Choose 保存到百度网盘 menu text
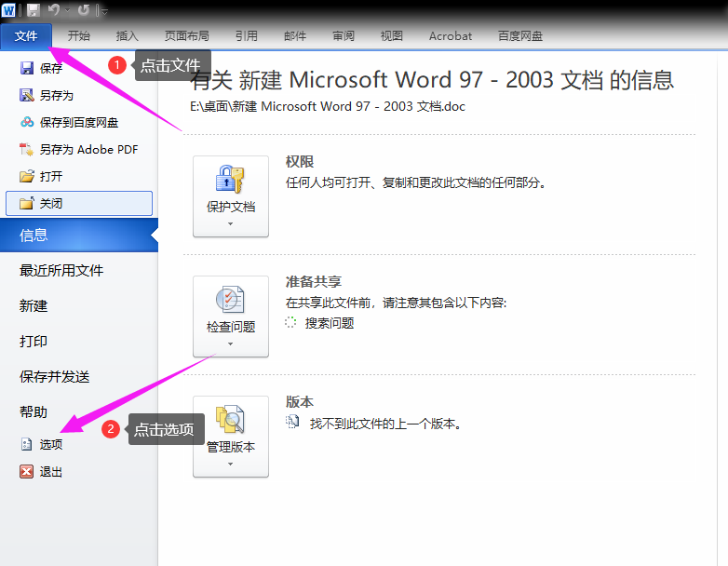The width and height of the screenshot is (728, 566). tap(79, 123)
